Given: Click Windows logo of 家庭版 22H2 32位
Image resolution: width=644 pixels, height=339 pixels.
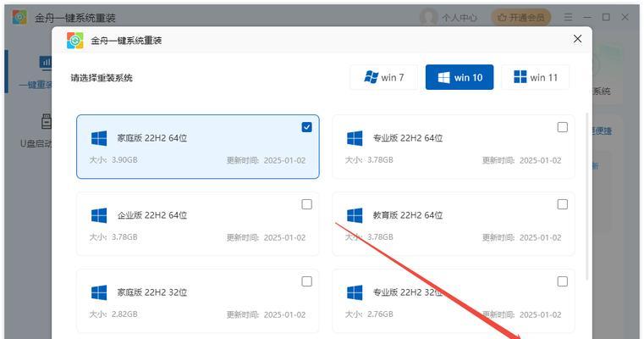Looking at the screenshot, I should tap(99, 293).
